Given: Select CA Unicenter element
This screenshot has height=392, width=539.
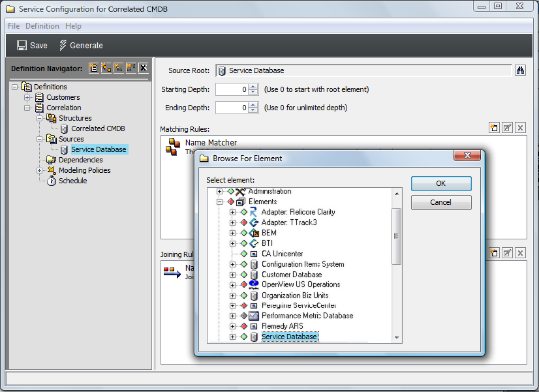Looking at the screenshot, I should [282, 254].
